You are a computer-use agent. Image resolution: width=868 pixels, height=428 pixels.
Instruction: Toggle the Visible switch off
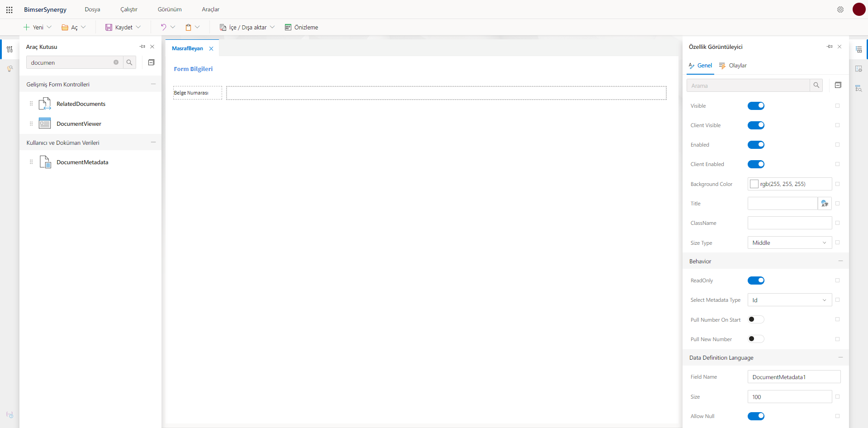(756, 106)
